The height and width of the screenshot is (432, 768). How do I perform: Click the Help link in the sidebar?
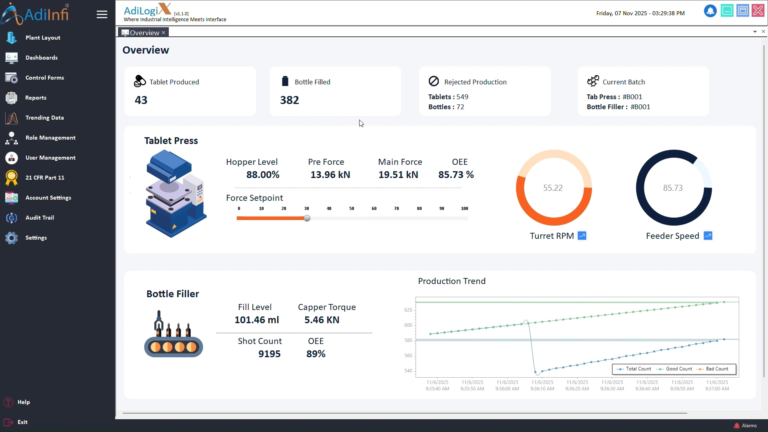point(23,402)
